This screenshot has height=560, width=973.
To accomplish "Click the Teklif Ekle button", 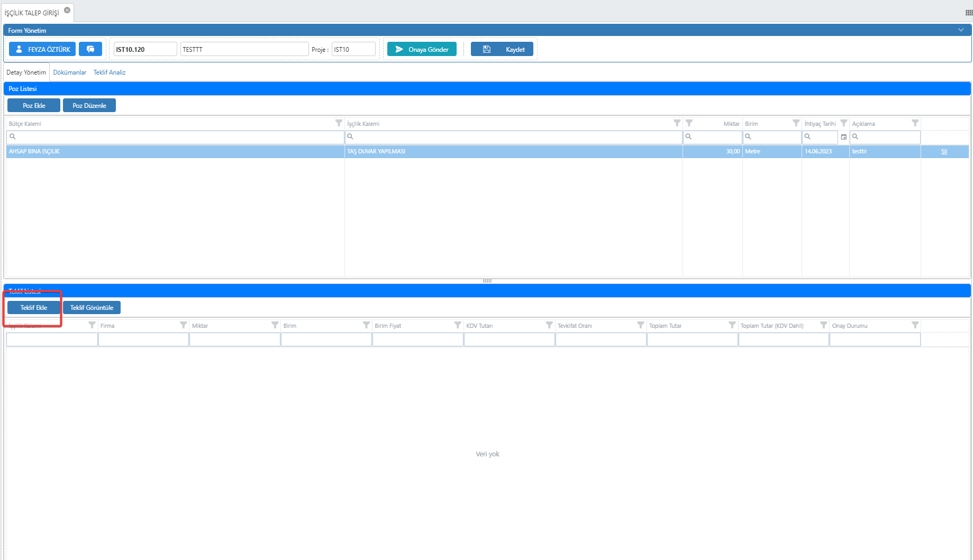I will pyautogui.click(x=34, y=308).
